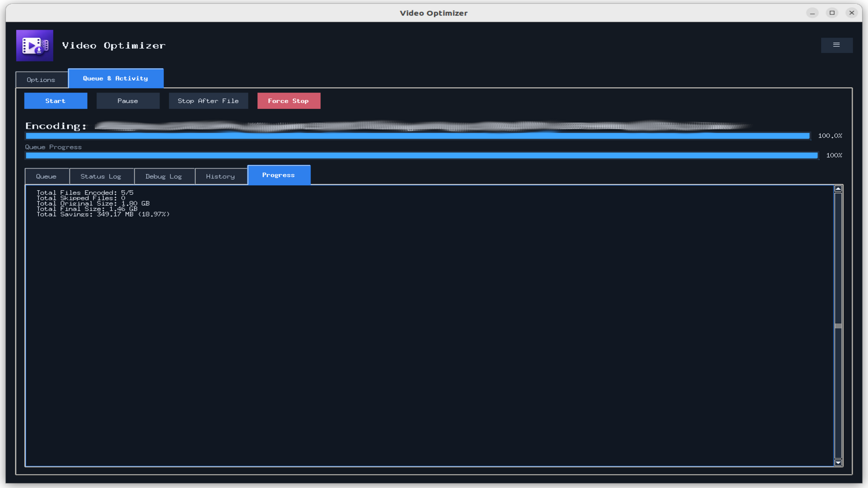Click the progress log vertical scrollbar
The image size is (868, 488).
pos(838,326)
